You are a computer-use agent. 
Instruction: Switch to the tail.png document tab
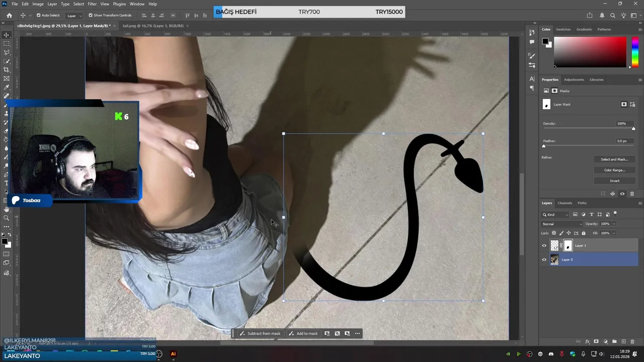(x=153, y=26)
